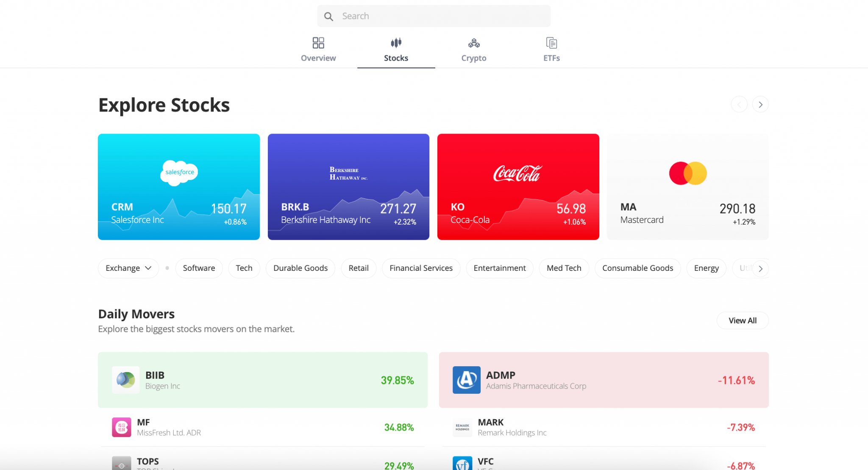Image resolution: width=868 pixels, height=470 pixels.
Task: Click the Remark Holdings logo icon
Action: point(462,427)
